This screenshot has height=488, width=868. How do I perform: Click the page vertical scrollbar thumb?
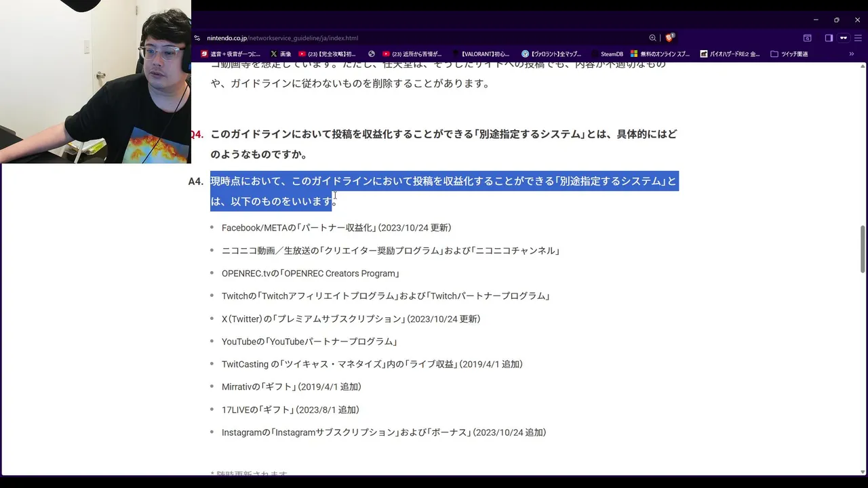tap(863, 249)
